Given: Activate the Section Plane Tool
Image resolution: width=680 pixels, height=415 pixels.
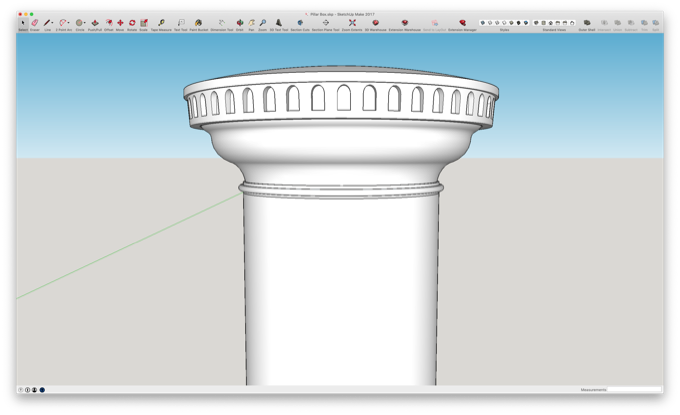Looking at the screenshot, I should (326, 23).
